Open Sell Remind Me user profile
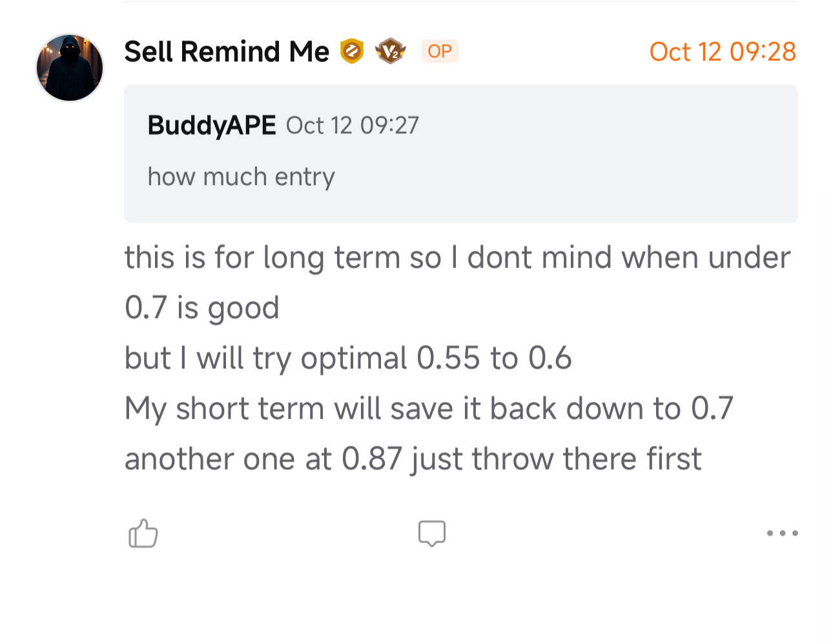 (x=226, y=52)
